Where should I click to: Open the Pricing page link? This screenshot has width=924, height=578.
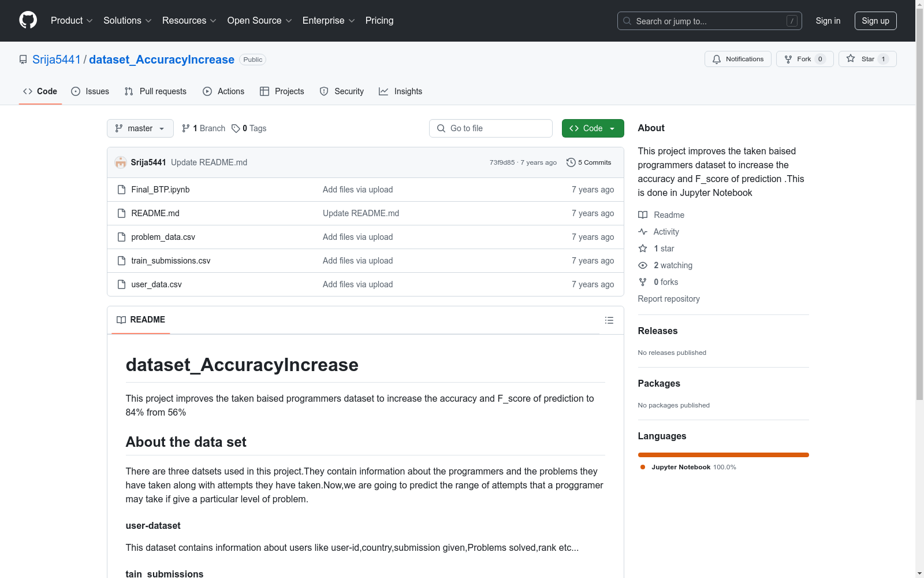[x=379, y=21]
